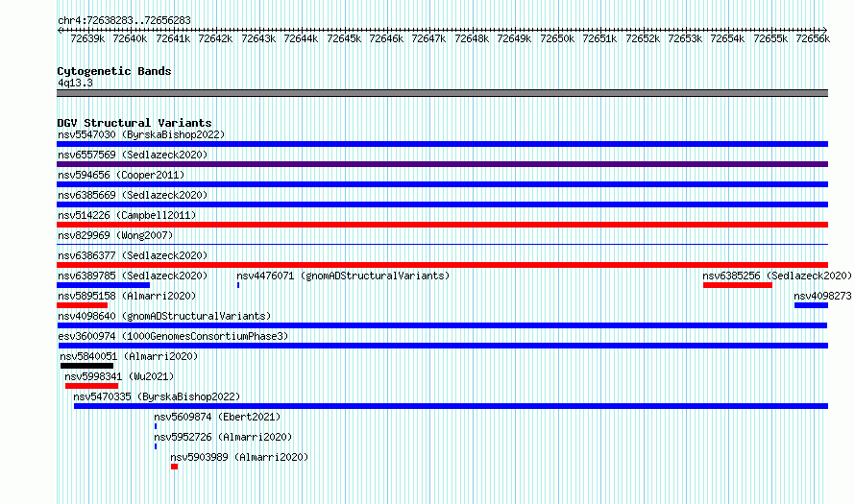Select the nsv5895158 (Almarri2020) label
This screenshot has width=855, height=504.
click(127, 296)
